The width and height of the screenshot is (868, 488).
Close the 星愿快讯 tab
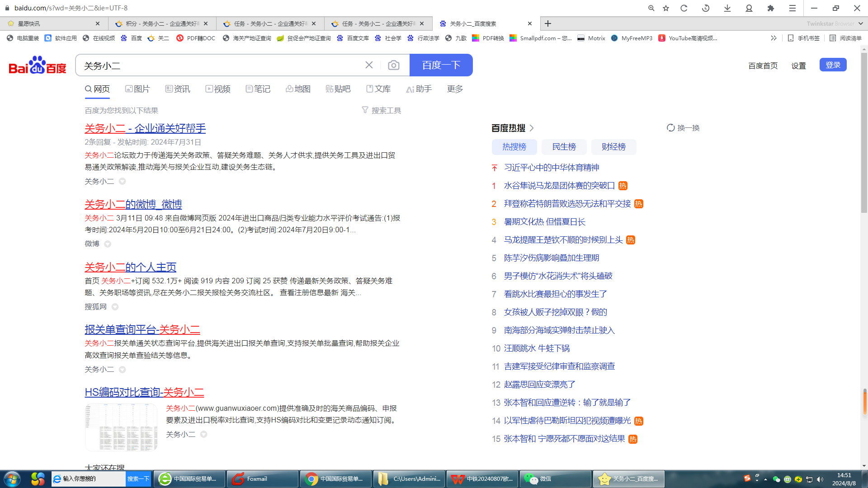click(x=98, y=23)
